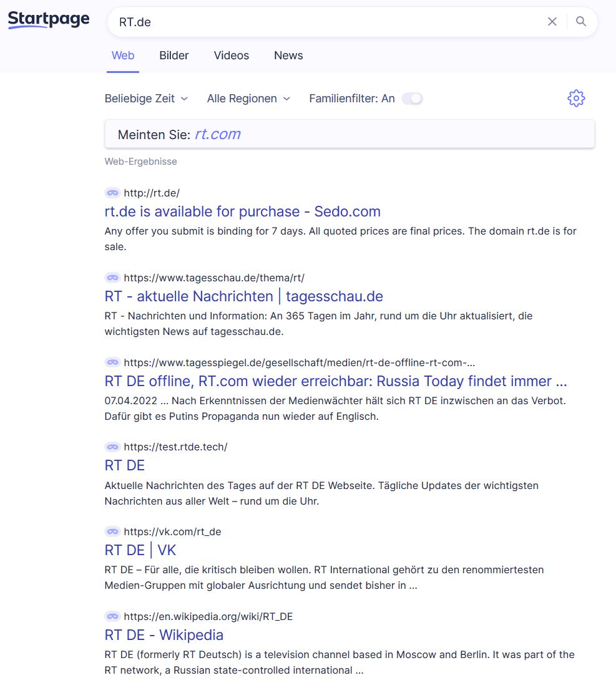616x688 pixels.
Task: Open anonymous view mask for tagesspiegel.de result
Action: click(112, 362)
